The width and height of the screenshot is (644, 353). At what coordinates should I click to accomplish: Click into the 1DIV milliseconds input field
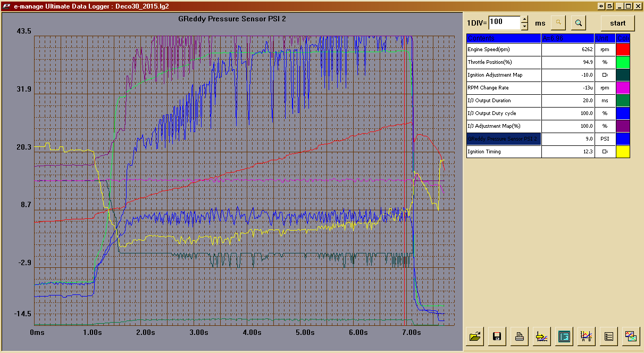pyautogui.click(x=504, y=23)
